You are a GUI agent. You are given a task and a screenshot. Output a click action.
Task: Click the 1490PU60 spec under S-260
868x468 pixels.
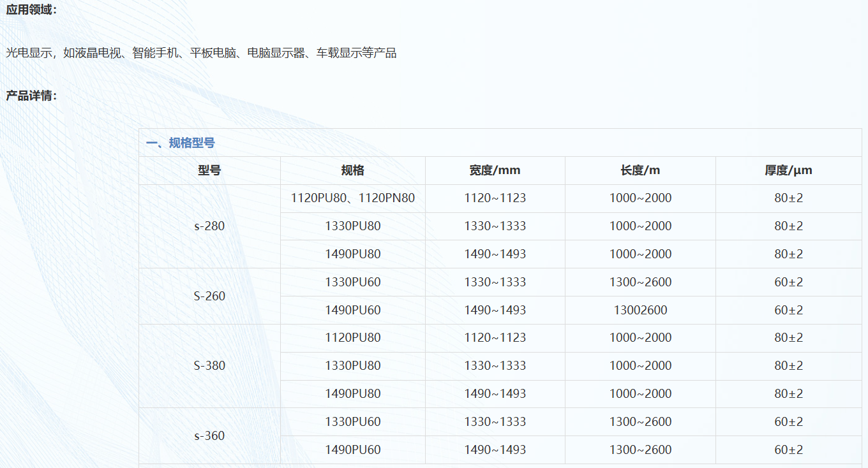pyautogui.click(x=352, y=310)
